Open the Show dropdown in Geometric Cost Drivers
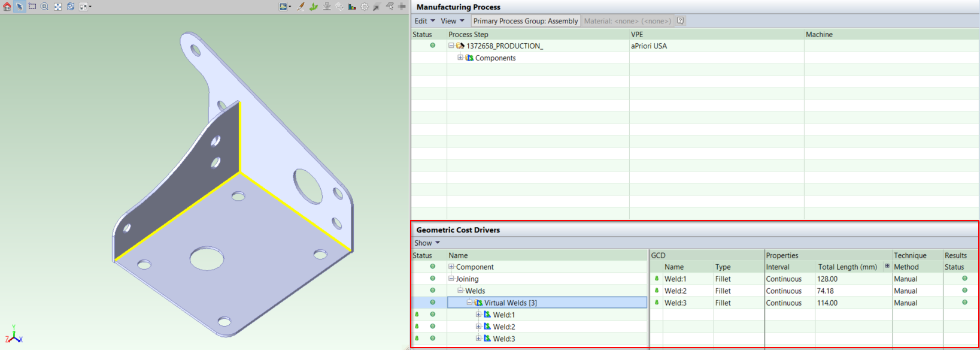Image resolution: width=980 pixels, height=350 pixels. tap(427, 243)
